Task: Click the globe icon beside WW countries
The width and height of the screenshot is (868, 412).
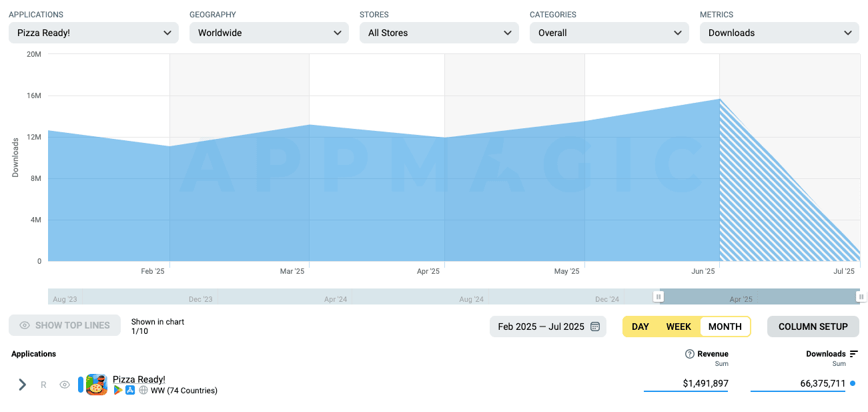Action: pyautogui.click(x=143, y=391)
